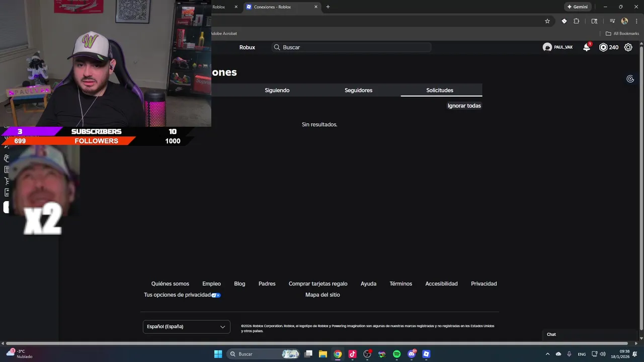644x362 pixels.
Task: Open Spotify from the taskbar
Action: click(x=396, y=354)
